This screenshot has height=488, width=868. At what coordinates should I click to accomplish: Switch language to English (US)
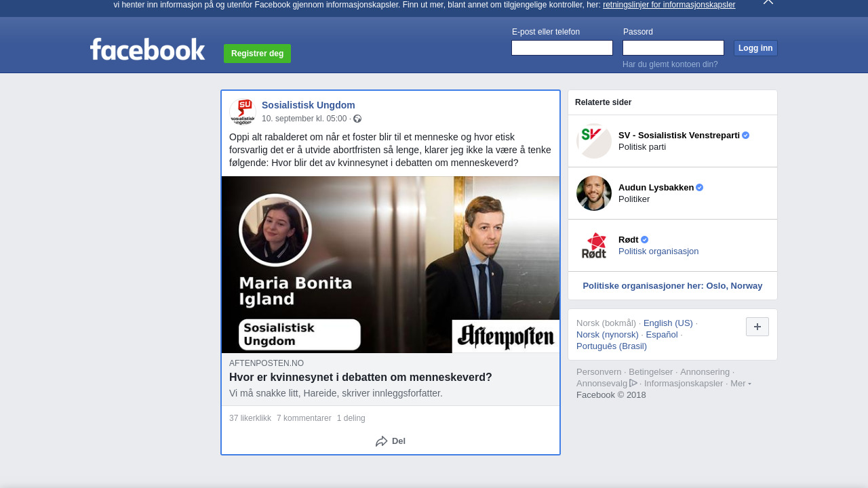[x=668, y=323]
